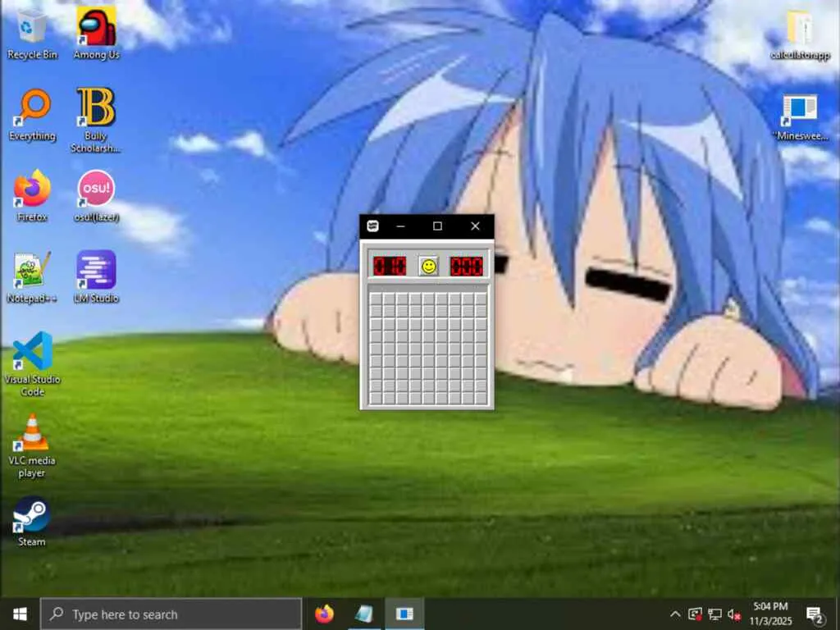The width and height of the screenshot is (840, 630).
Task: Select the Bully Scholarship desktop shortcut
Action: pos(96,121)
